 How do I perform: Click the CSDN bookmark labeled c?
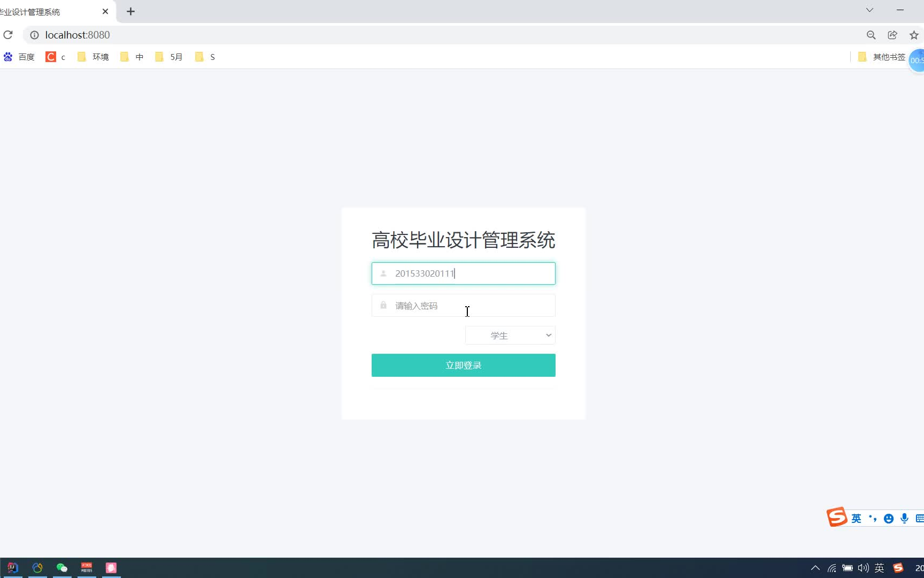click(x=55, y=57)
